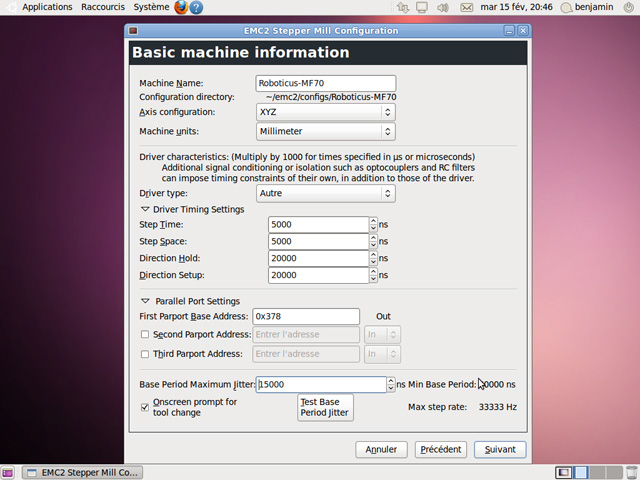Image resolution: width=640 pixels, height=480 pixels.
Task: Click the display monitor tray icon
Action: pyautogui.click(x=422, y=7)
